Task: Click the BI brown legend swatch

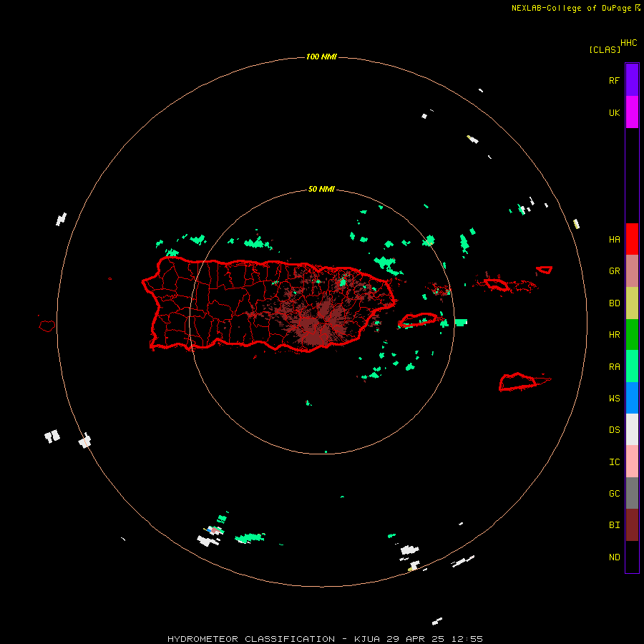Action: point(632,525)
